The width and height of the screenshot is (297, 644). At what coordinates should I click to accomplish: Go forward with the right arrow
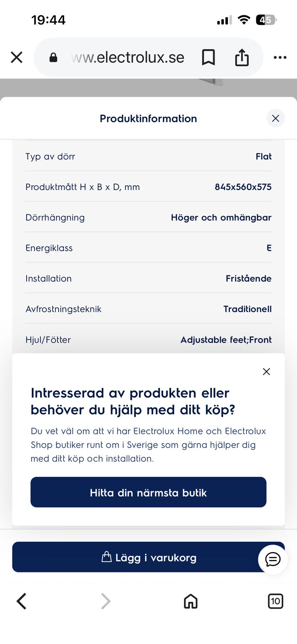click(105, 601)
